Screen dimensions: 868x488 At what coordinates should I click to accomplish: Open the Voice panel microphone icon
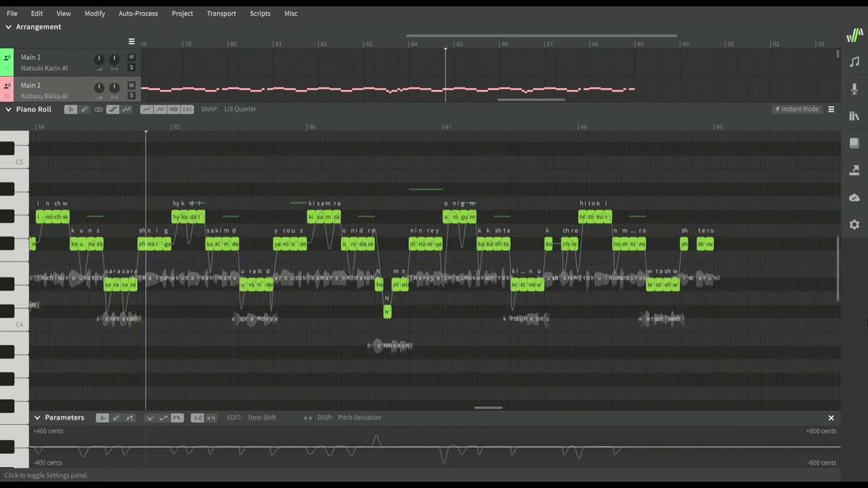coord(854,89)
